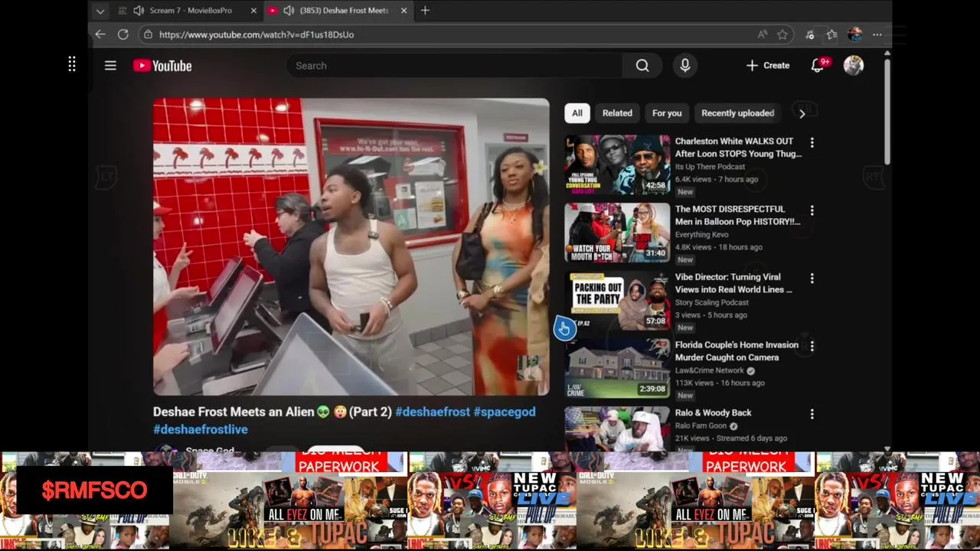Click the search magnifier button
Viewport: 980px width, 551px height.
642,66
